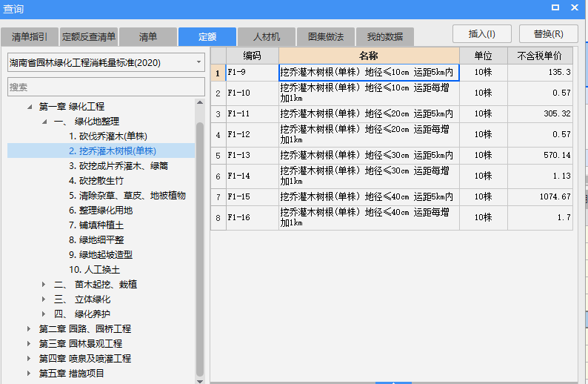
Task: Maximize the 查询 window
Action: point(555,7)
